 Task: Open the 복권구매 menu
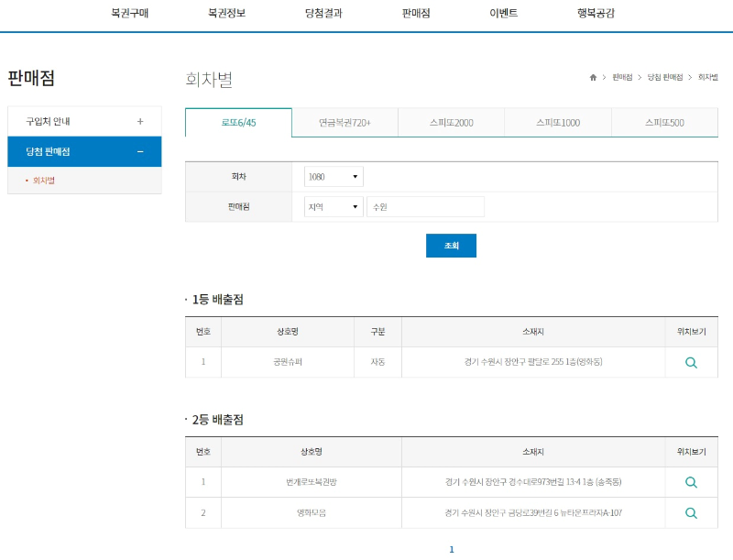(x=129, y=14)
